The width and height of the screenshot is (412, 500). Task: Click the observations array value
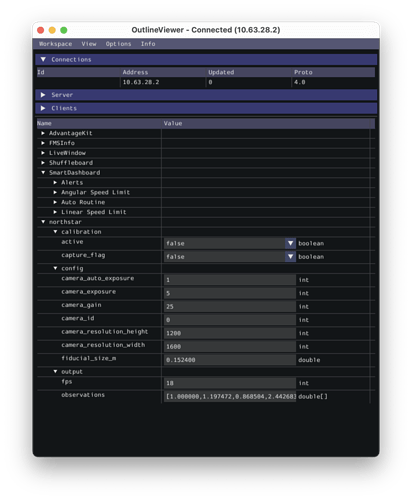tap(230, 397)
